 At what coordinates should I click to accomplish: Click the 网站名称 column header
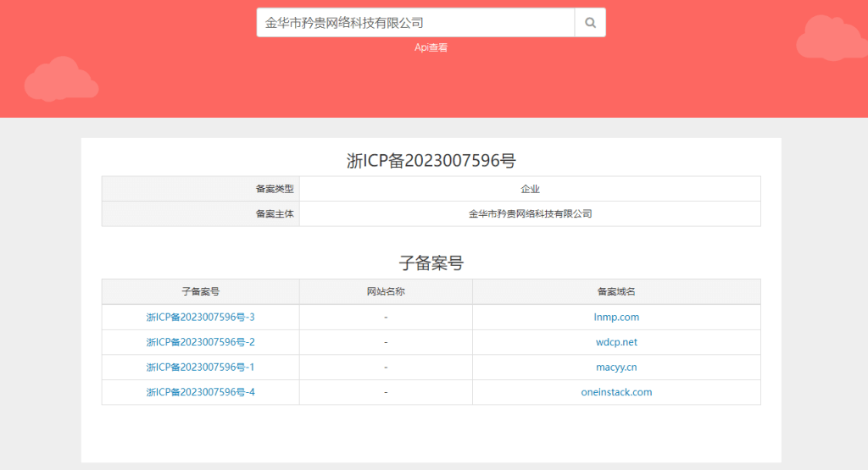click(x=386, y=291)
